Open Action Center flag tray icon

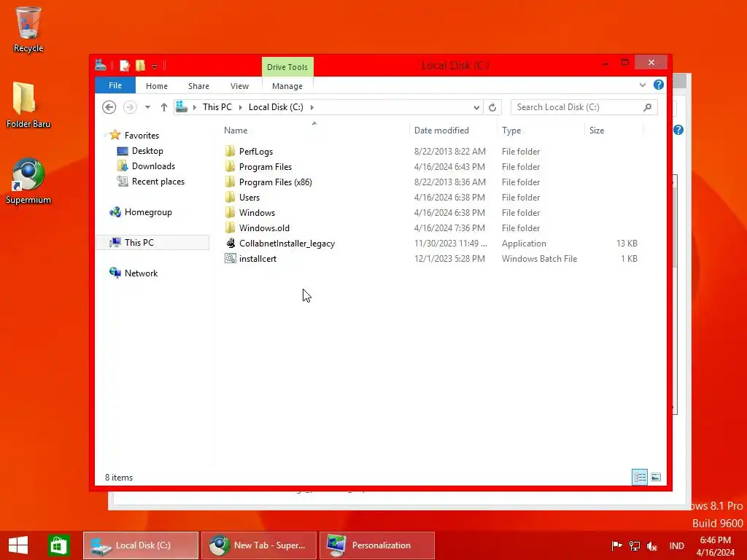click(616, 545)
